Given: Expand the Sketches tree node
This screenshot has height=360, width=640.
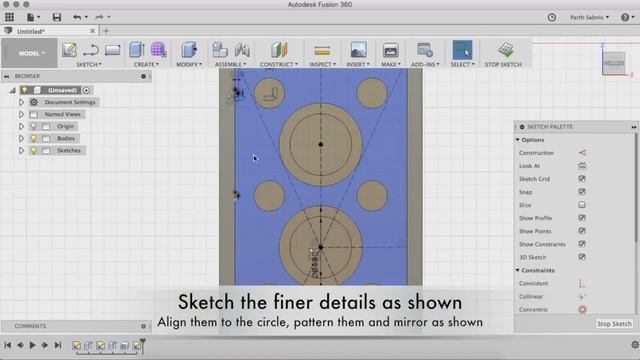Looking at the screenshot, I should pos(21,151).
